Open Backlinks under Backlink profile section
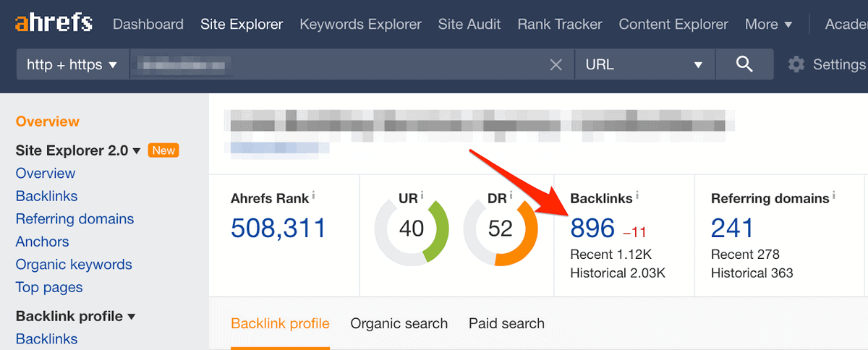868x350 pixels. click(x=46, y=338)
